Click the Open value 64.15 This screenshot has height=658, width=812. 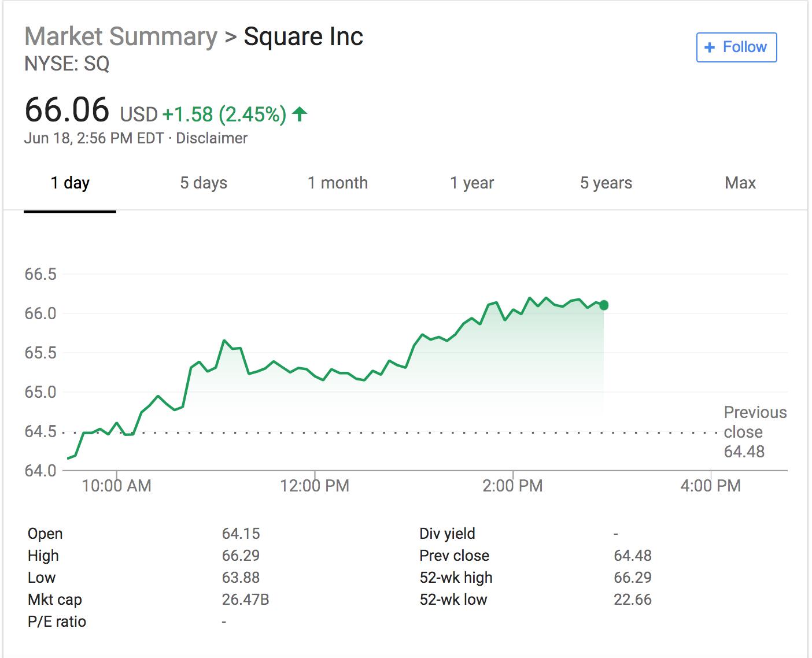click(x=241, y=534)
